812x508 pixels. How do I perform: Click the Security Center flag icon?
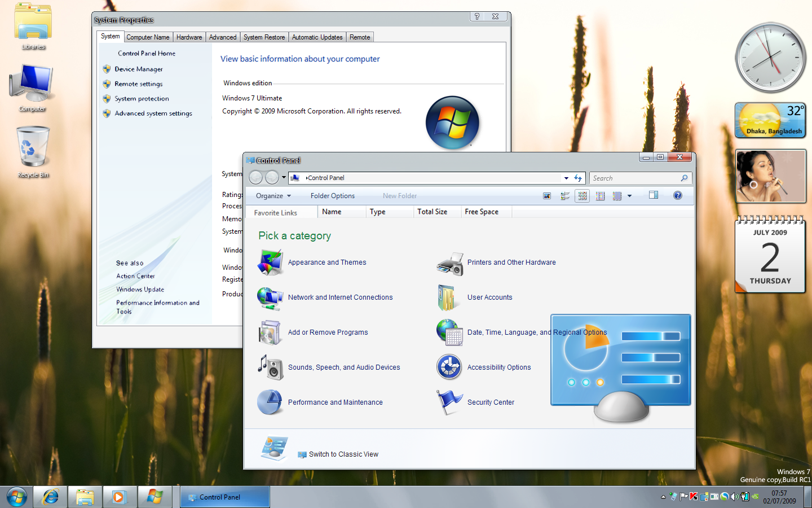(449, 402)
